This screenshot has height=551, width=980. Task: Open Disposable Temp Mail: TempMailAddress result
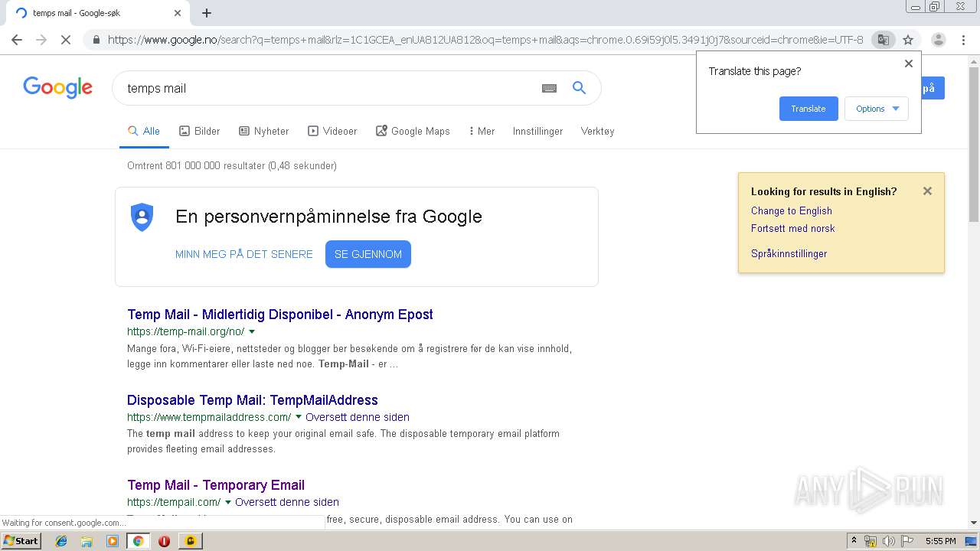tap(253, 400)
